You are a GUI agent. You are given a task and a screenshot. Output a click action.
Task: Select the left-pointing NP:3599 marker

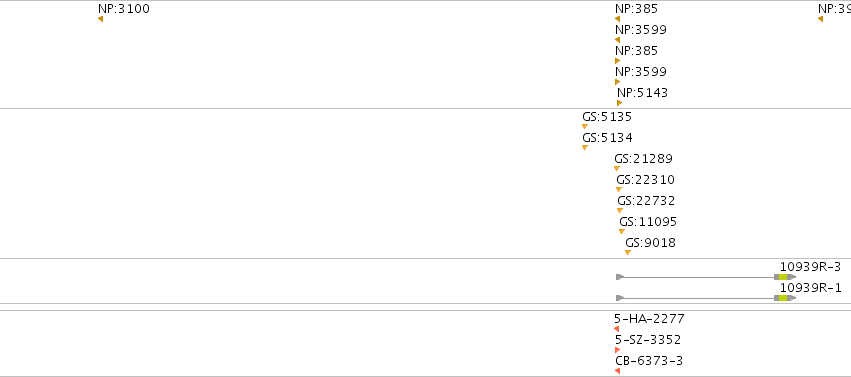(x=617, y=40)
